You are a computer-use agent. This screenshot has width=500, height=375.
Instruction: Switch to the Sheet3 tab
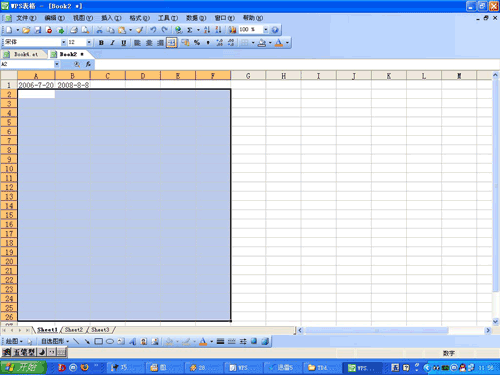(x=100, y=330)
